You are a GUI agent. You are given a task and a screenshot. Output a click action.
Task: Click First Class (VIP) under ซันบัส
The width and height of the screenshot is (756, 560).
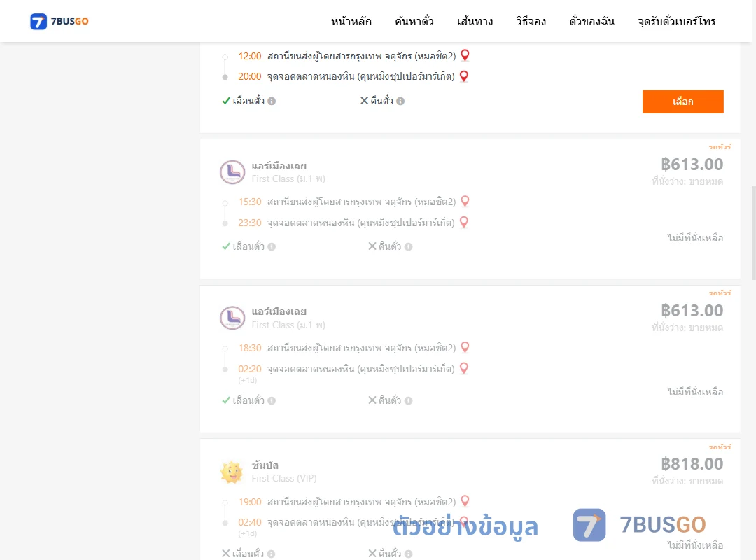pyautogui.click(x=284, y=479)
